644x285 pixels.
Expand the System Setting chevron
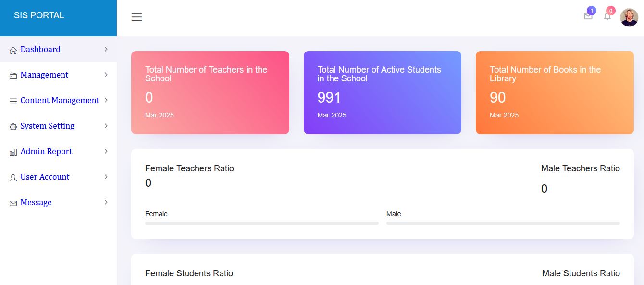pyautogui.click(x=106, y=126)
